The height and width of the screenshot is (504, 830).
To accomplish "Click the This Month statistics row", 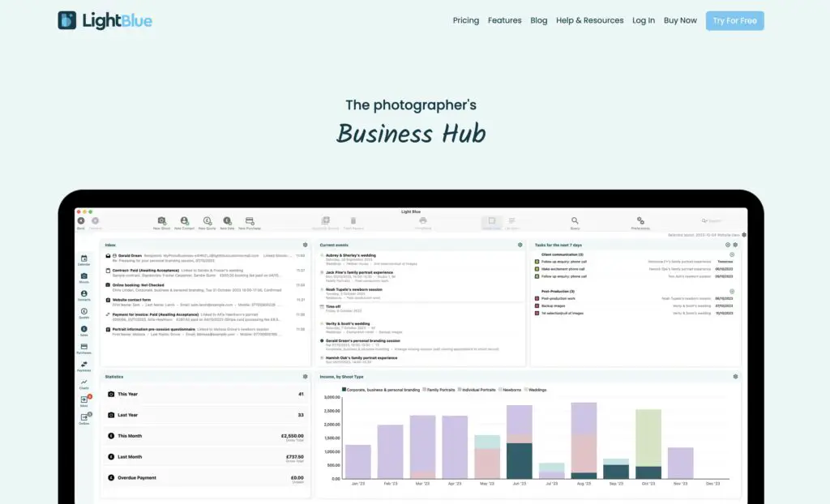I will (205, 436).
